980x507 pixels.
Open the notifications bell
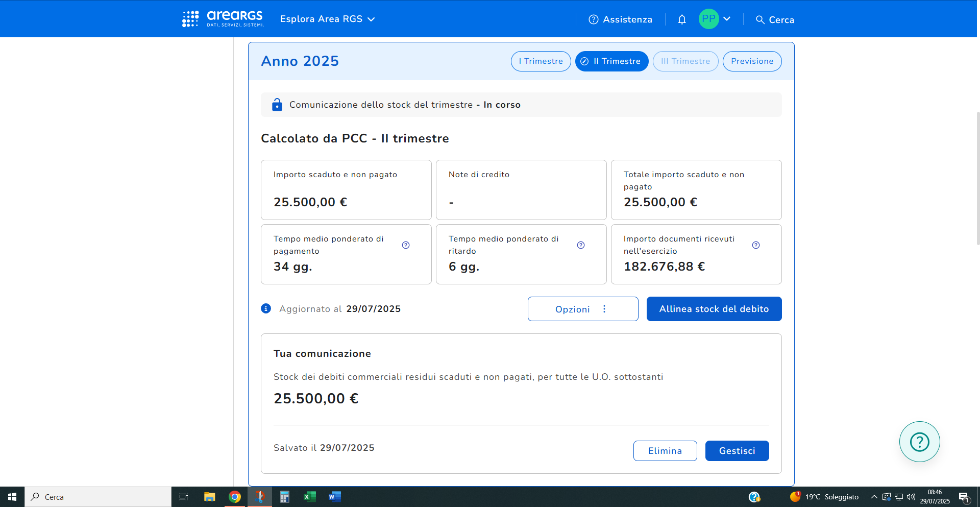coord(681,19)
